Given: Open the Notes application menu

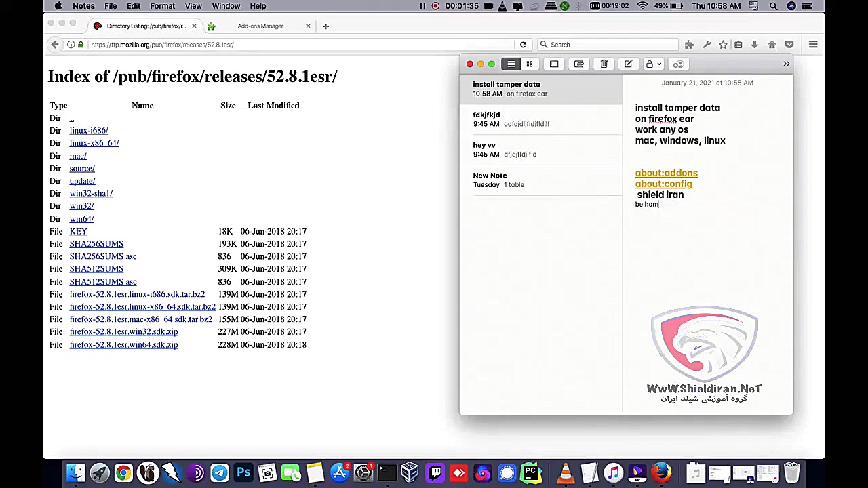Looking at the screenshot, I should 83,6.
